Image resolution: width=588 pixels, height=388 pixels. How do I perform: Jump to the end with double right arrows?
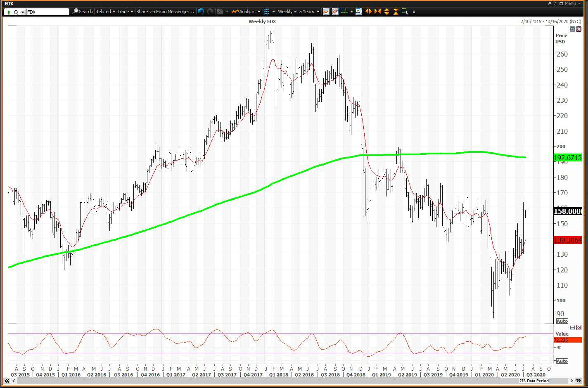coord(579,381)
